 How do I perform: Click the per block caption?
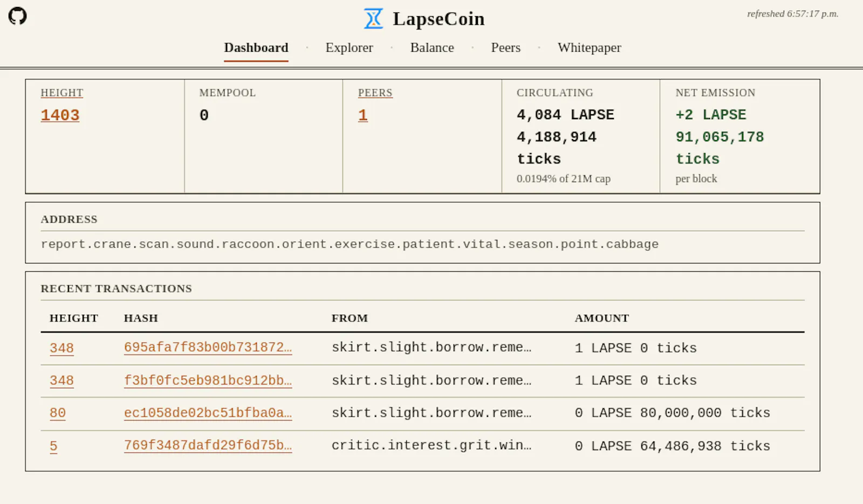(696, 178)
